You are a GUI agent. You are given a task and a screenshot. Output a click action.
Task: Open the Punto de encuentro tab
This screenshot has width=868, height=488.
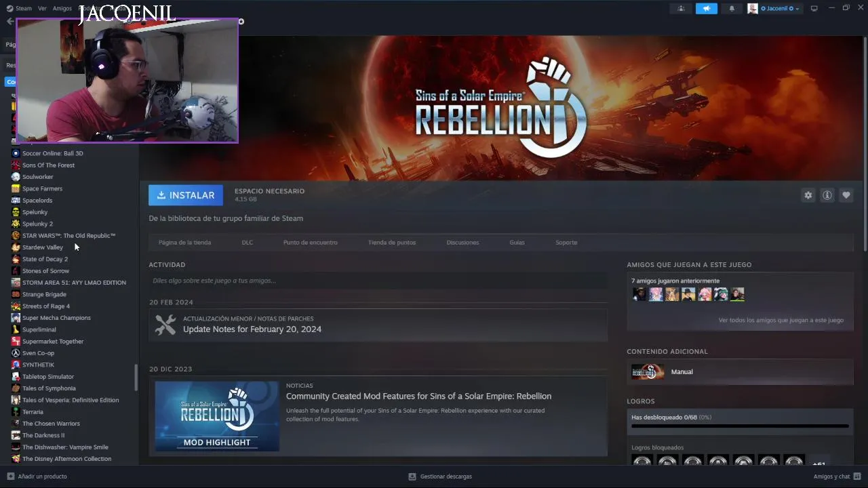tap(310, 243)
